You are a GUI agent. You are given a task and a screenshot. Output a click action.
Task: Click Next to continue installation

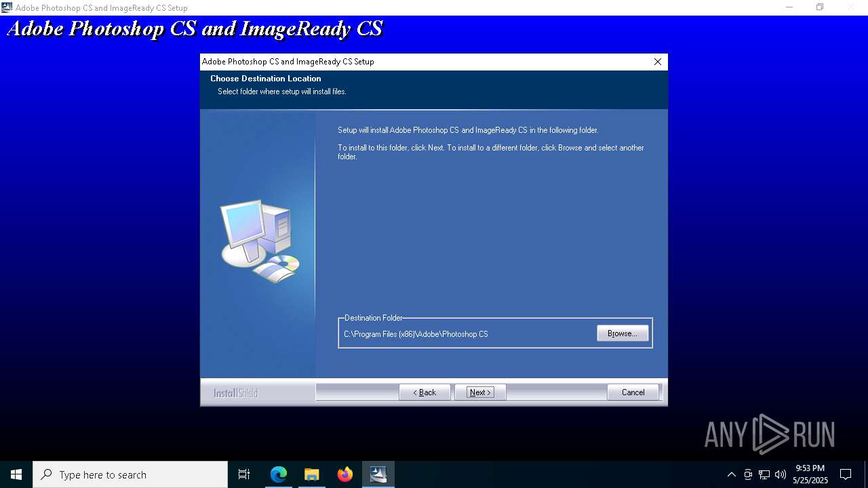tap(480, 392)
